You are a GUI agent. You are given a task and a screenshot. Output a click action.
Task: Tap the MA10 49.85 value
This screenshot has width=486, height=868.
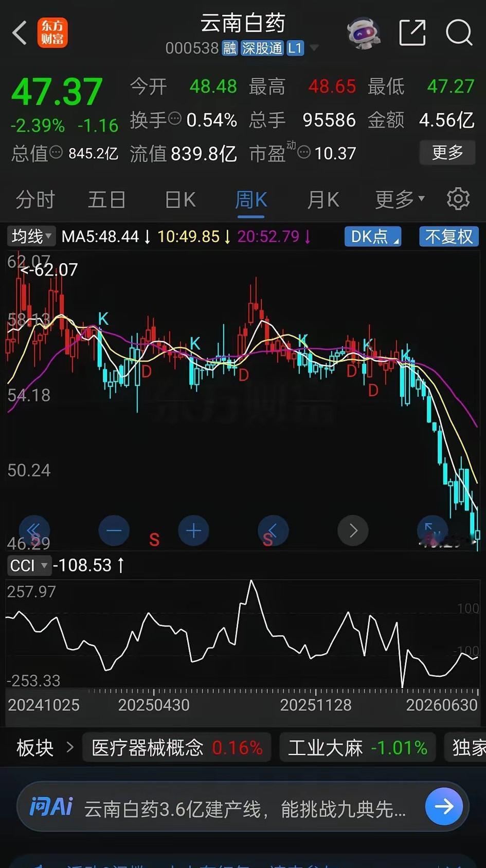(188, 236)
